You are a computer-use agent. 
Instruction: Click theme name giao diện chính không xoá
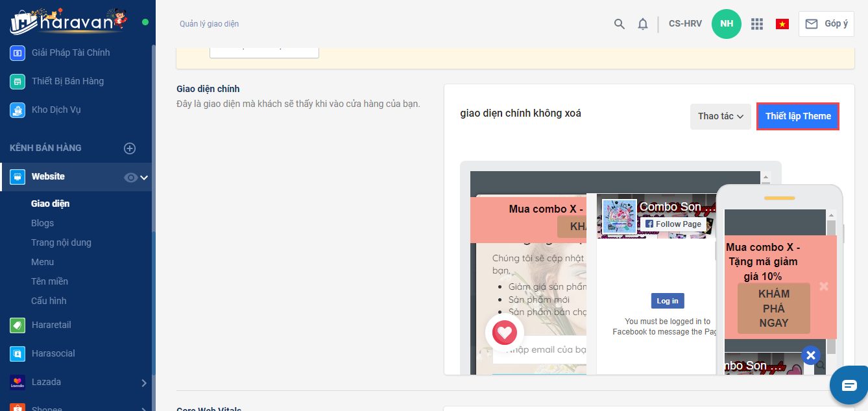(521, 113)
